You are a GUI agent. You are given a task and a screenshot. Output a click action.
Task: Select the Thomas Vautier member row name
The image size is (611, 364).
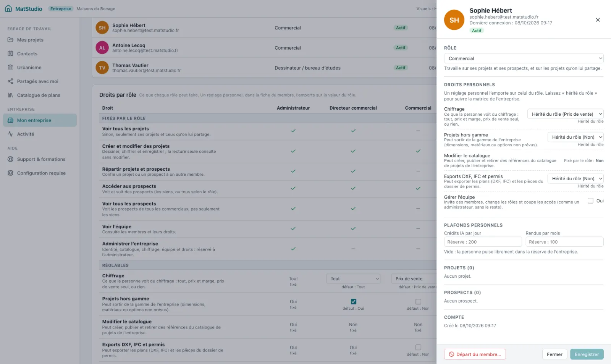[x=130, y=65]
